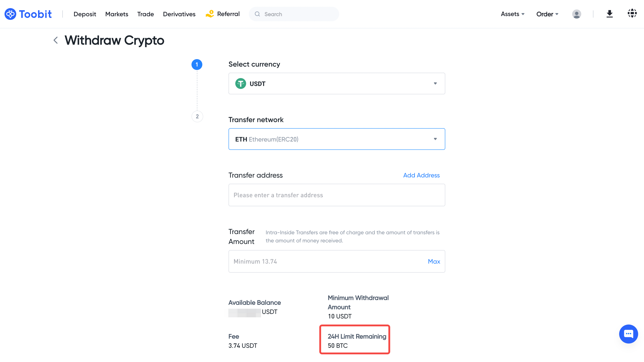
Task: Expand the USDT currency dropdown
Action: pyautogui.click(x=336, y=84)
